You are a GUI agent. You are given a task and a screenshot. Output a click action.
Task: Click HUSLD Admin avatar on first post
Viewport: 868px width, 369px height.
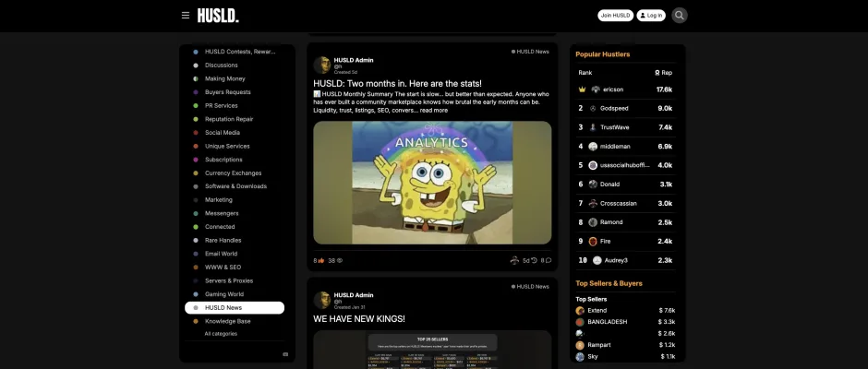point(322,65)
